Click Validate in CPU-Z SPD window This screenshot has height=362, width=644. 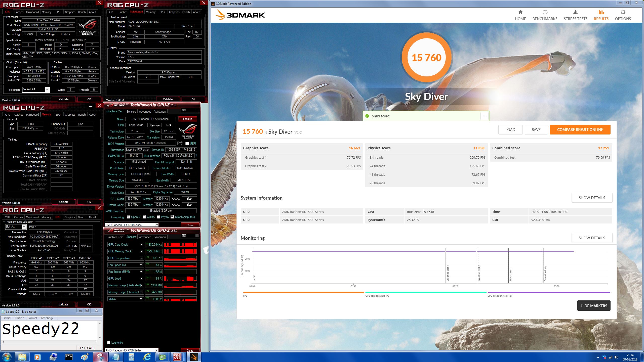63,304
